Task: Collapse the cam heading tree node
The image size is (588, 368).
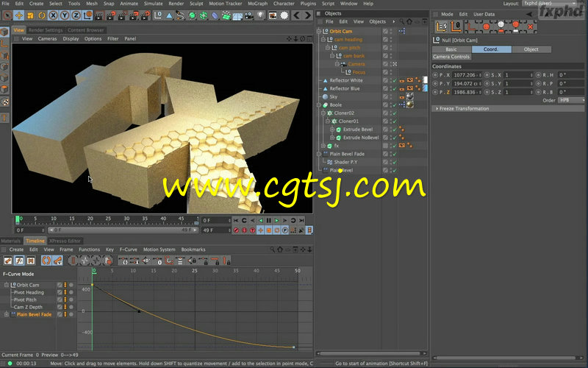Action: 323,40
